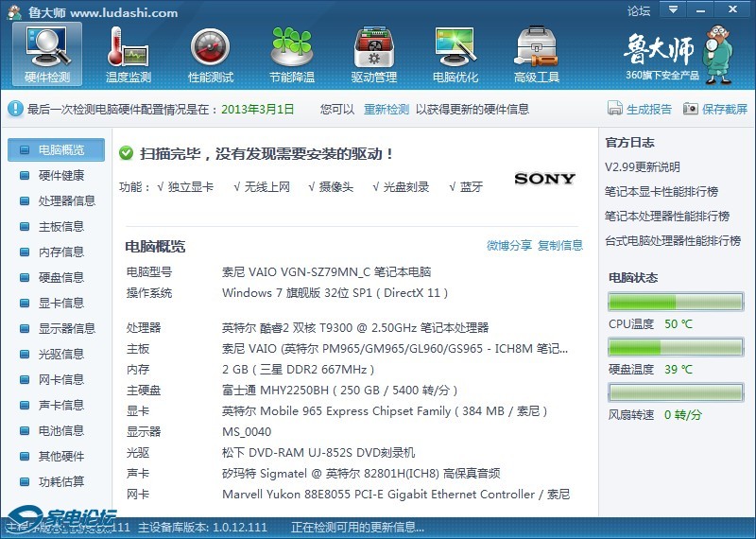Click 复制信息 to copy the overview
The height and width of the screenshot is (539, 756).
[560, 246]
